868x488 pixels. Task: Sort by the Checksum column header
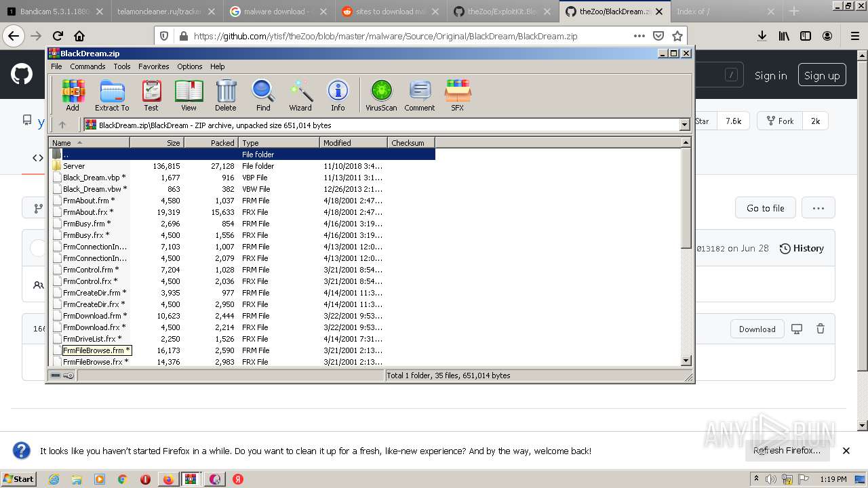pyautogui.click(x=411, y=142)
